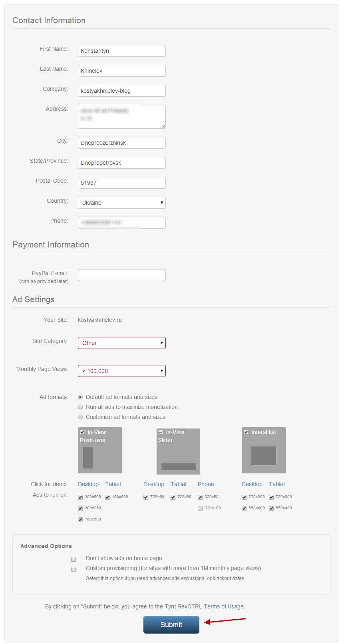Open the Country dropdown showing Ukraine
344x644 pixels.
(121, 203)
